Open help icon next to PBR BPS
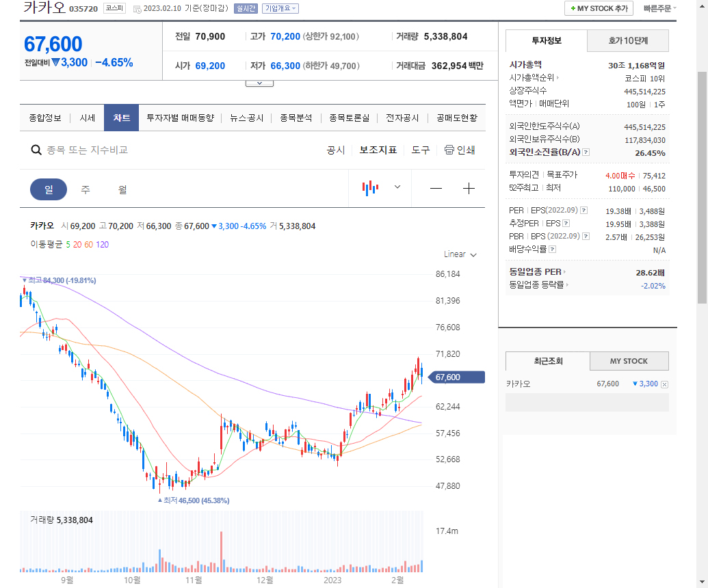 586,236
